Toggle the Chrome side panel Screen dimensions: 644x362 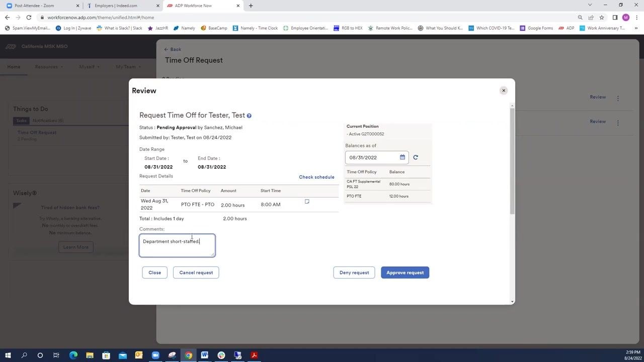[615, 18]
